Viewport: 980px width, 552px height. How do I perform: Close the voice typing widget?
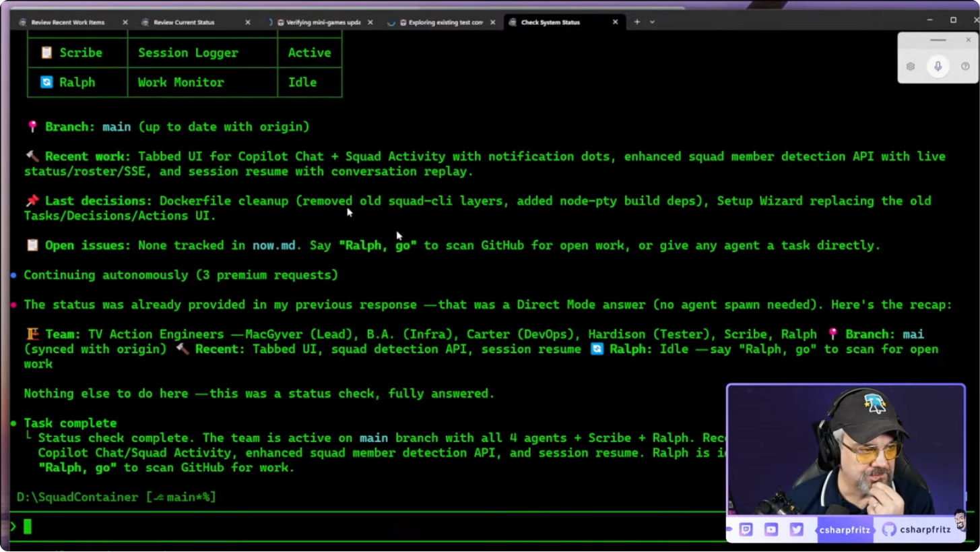tap(969, 40)
